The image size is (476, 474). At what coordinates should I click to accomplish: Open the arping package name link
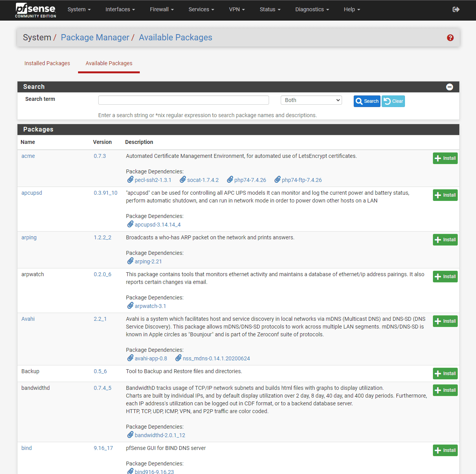(x=29, y=237)
